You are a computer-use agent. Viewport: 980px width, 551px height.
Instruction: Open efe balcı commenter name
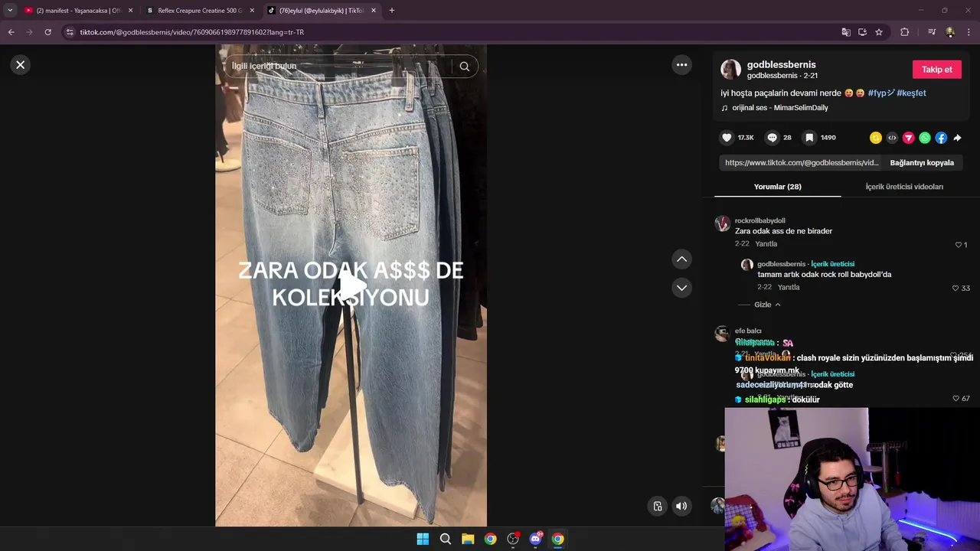(748, 331)
